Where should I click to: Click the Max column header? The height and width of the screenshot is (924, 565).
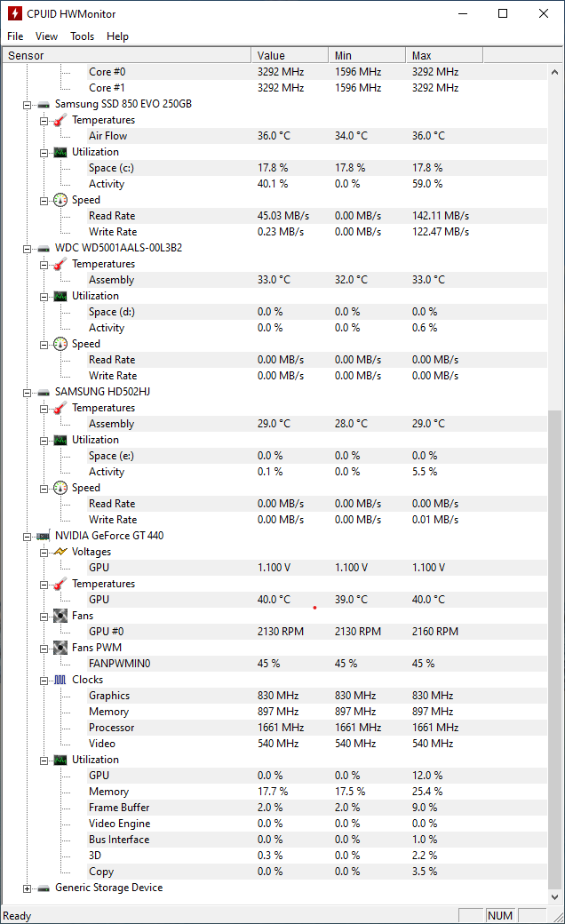coord(443,54)
